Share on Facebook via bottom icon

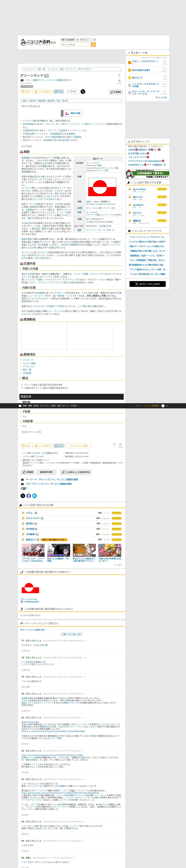pos(29,496)
